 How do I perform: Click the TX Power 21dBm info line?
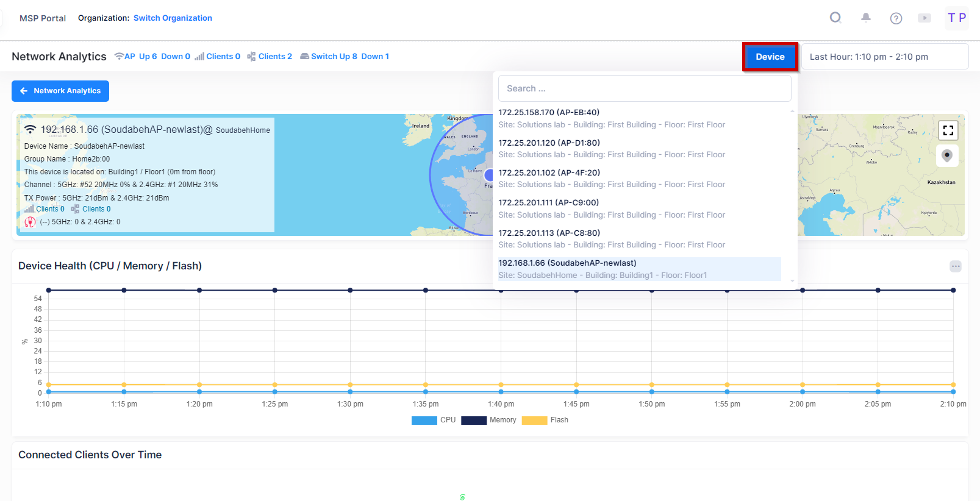96,198
